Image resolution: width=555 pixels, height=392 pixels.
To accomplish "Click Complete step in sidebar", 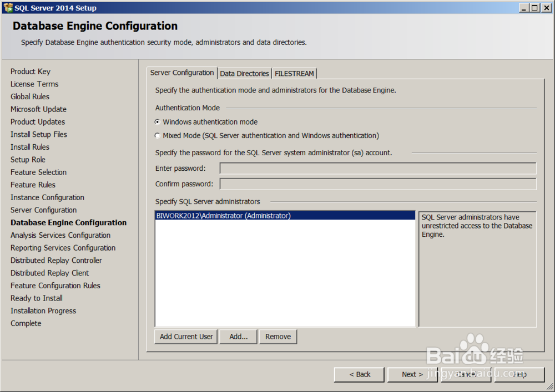I will tap(26, 323).
